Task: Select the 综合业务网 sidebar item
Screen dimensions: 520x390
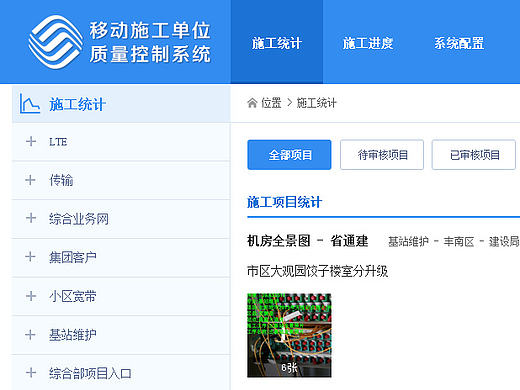Action: point(121,219)
